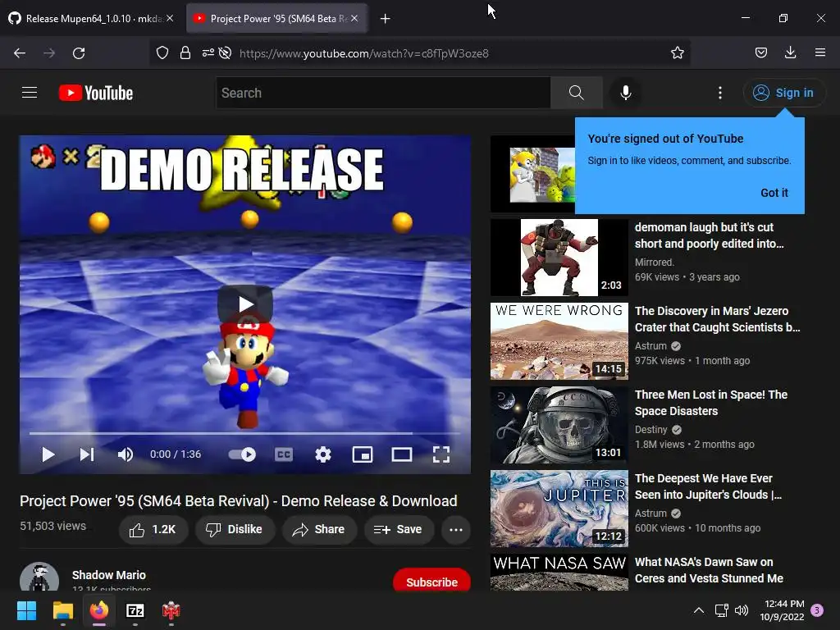Close the Release Mupen64 tab
The height and width of the screenshot is (630, 840).
pyautogui.click(x=170, y=18)
